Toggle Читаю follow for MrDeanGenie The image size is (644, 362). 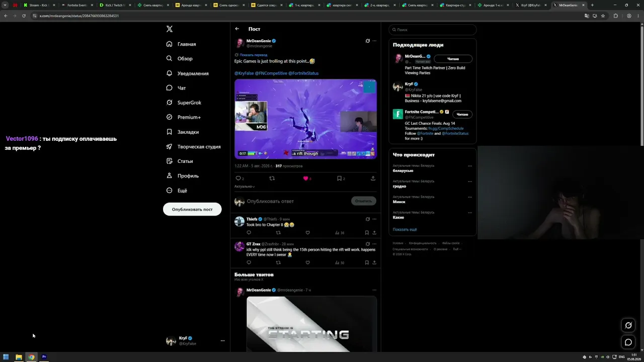tap(453, 59)
